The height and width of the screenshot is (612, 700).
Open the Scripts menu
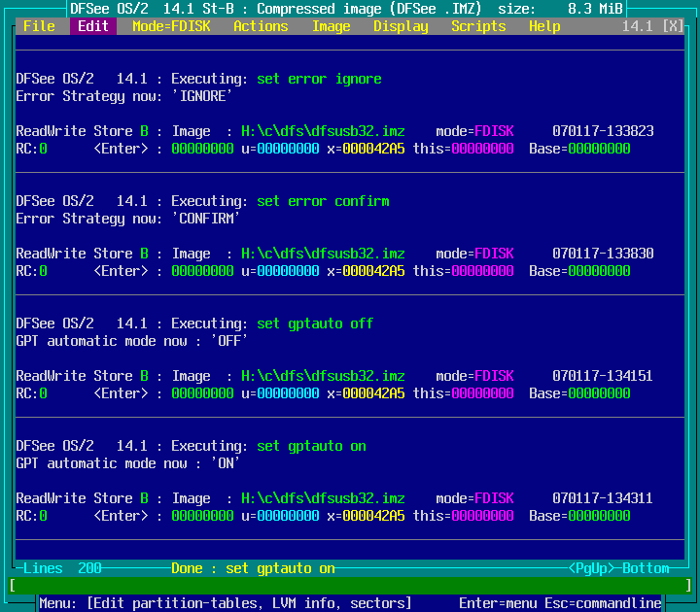478,26
